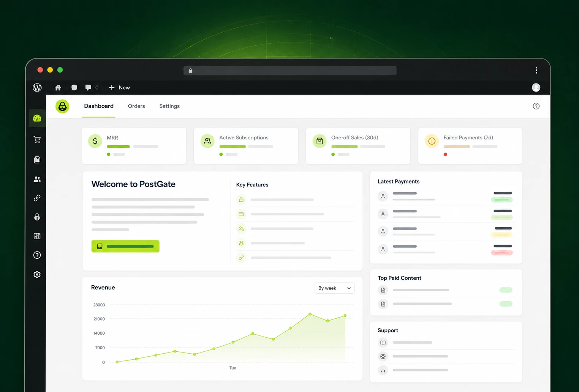579x392 pixels.
Task: Open the question mark icon in the sidebar
Action: pyautogui.click(x=37, y=255)
